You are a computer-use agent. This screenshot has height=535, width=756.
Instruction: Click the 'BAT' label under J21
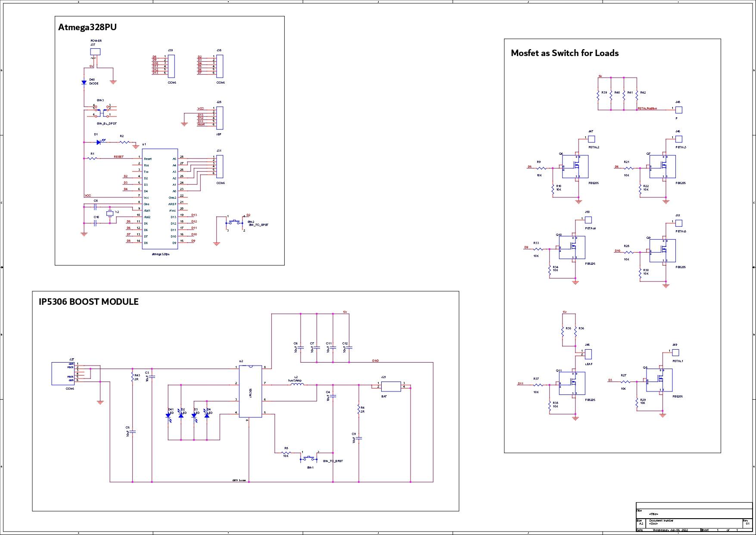384,397
